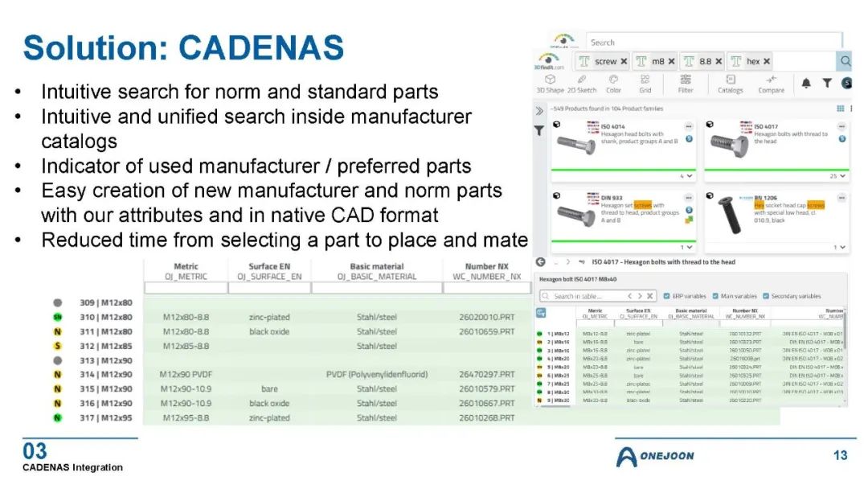868x489 pixels.
Task: Open more options on ISO 4014 card
Action: click(x=689, y=126)
